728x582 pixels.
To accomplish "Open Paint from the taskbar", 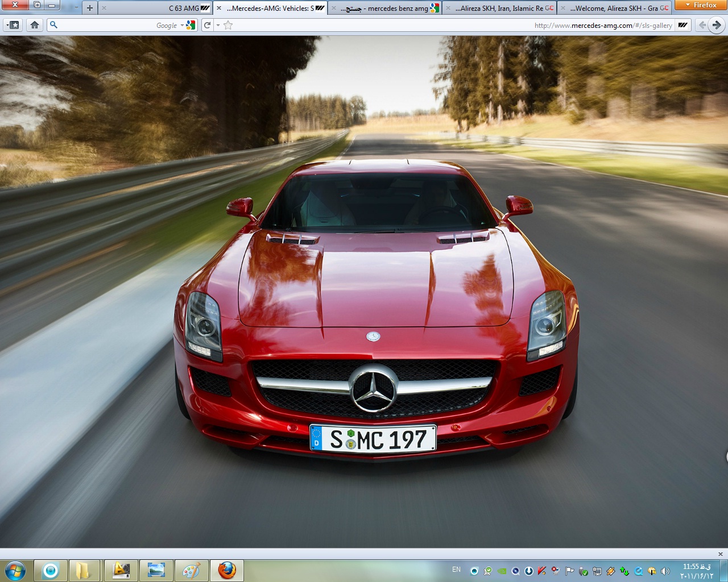I will 191,571.
